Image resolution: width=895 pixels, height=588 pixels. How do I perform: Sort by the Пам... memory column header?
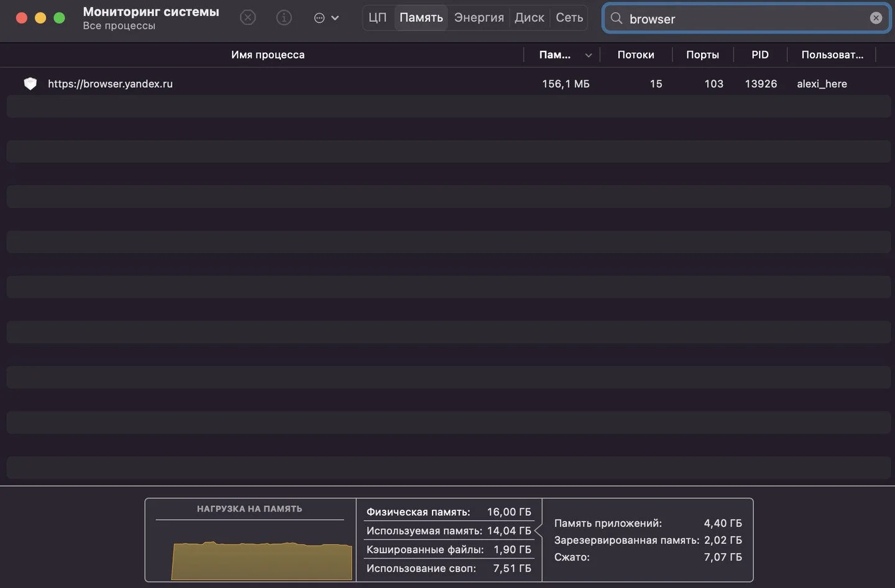click(555, 55)
